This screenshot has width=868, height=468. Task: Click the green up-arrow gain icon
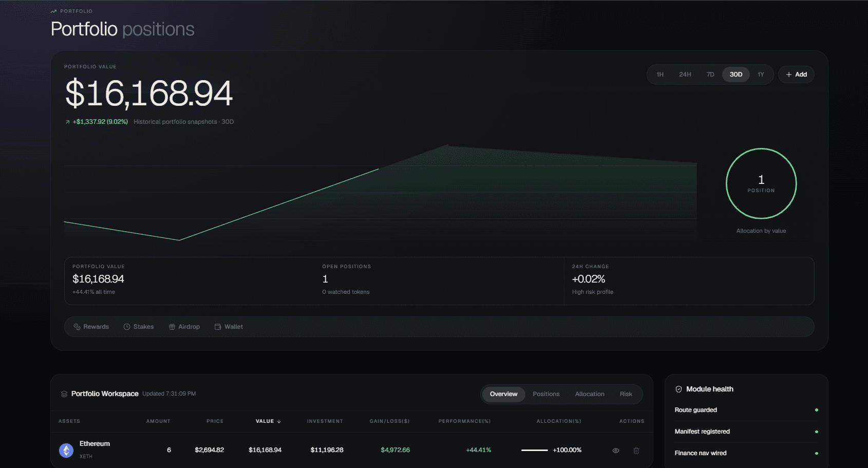pyautogui.click(x=67, y=122)
